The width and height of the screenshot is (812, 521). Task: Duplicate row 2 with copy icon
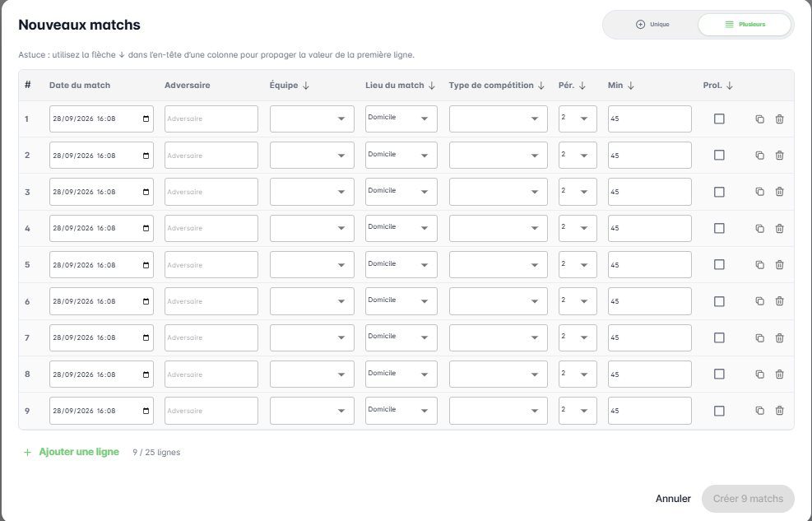point(759,156)
